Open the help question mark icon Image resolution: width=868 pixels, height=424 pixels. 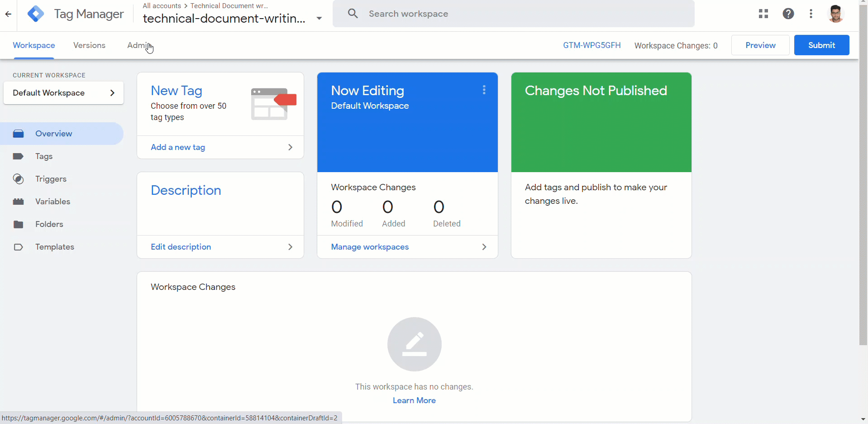788,14
